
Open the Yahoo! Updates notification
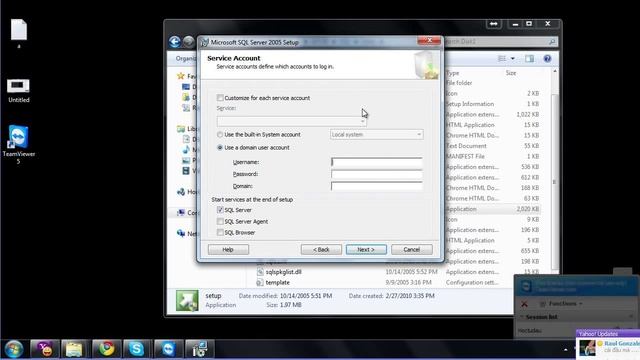tap(608, 345)
